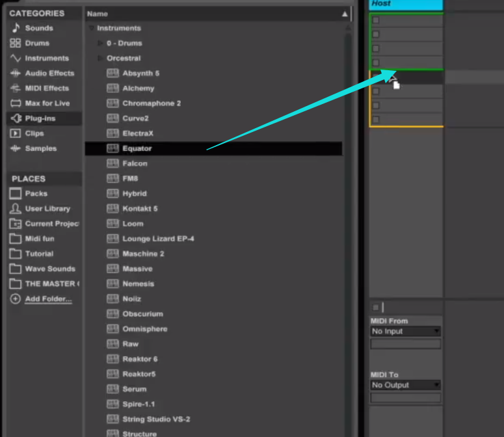Viewport: 504px width, 437px height.
Task: Click the seventh clip slot stop button in Host track
Action: coord(376,105)
